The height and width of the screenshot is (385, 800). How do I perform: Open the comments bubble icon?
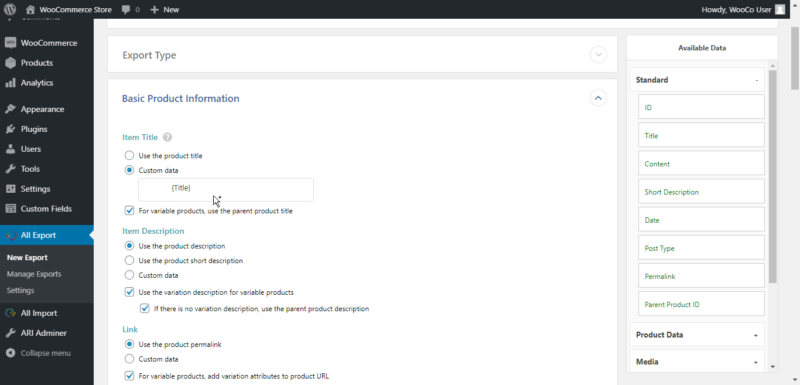click(126, 10)
